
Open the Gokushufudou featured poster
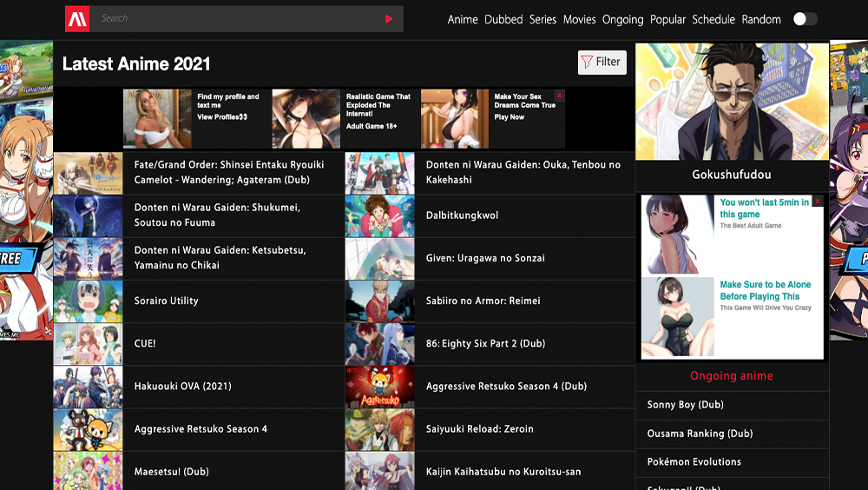[732, 102]
